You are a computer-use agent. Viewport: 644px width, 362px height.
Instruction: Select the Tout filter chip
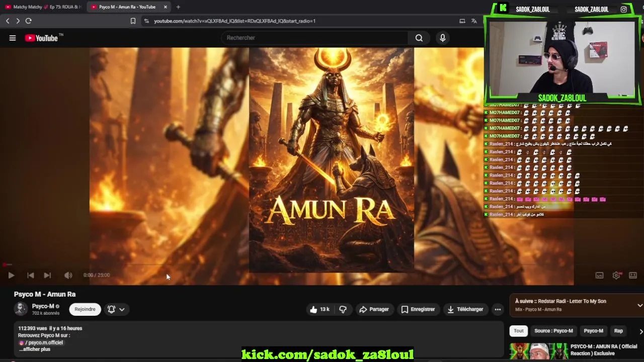(519, 331)
